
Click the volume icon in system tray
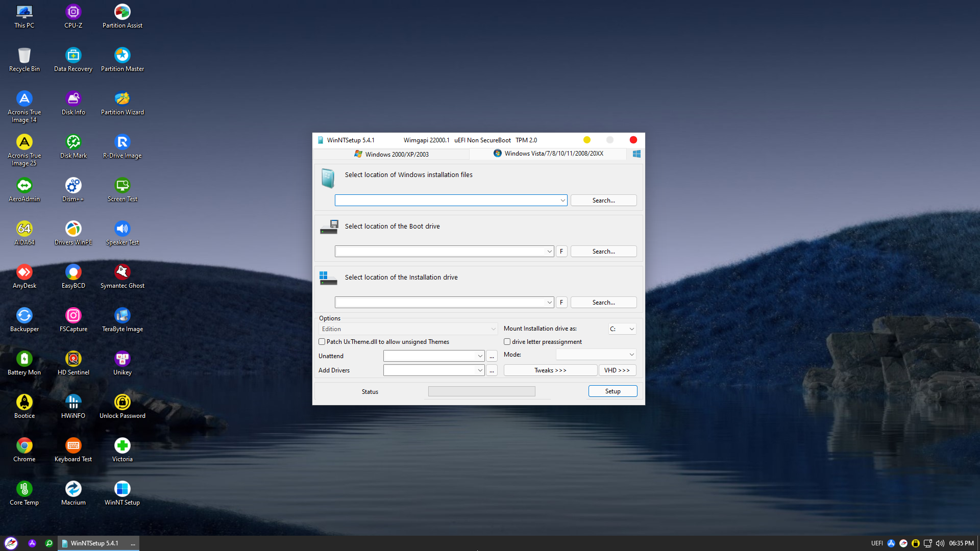pyautogui.click(x=940, y=543)
